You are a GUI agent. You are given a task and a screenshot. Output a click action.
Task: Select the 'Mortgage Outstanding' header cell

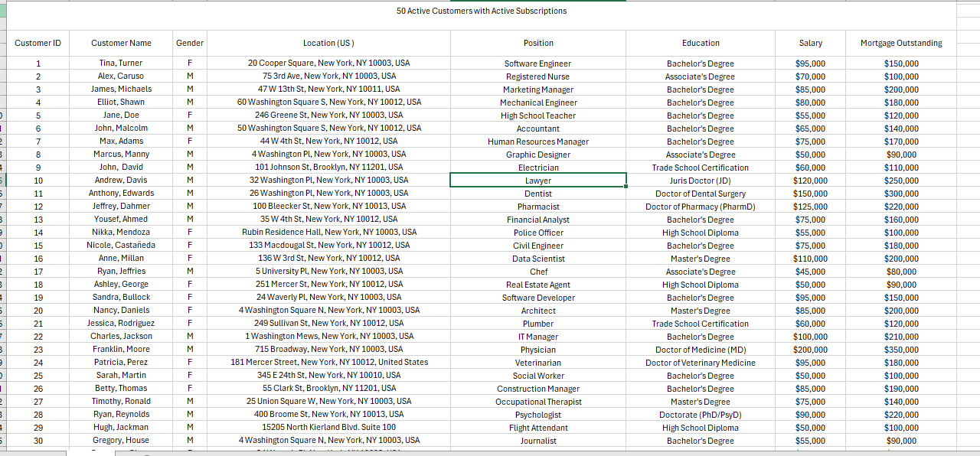coord(900,43)
